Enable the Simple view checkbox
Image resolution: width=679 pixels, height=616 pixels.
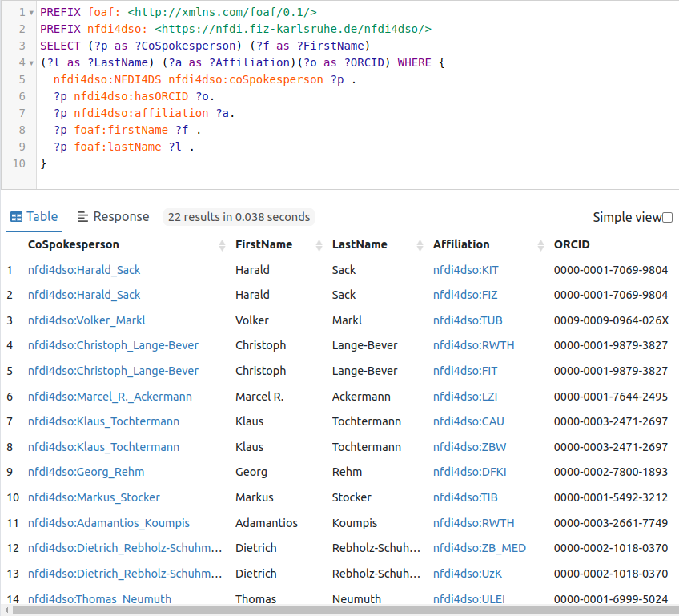[x=667, y=218]
